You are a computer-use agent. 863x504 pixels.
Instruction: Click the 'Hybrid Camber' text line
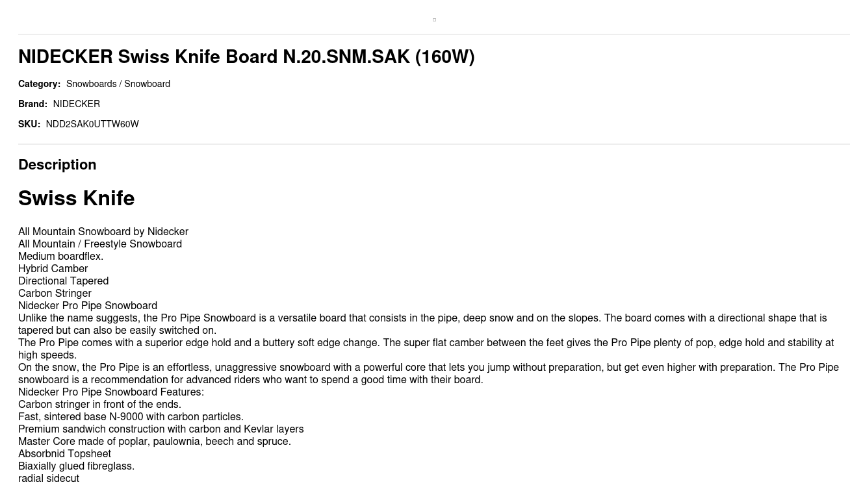click(53, 269)
